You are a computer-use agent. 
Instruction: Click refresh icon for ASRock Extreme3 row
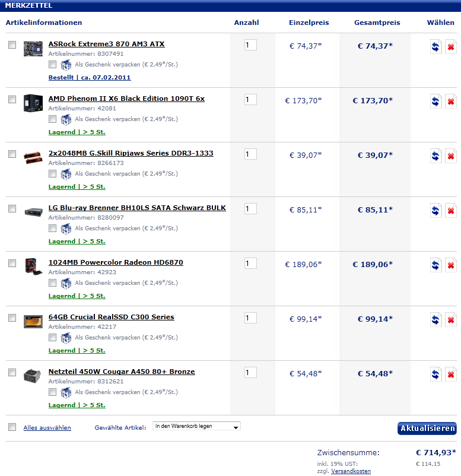click(x=436, y=47)
